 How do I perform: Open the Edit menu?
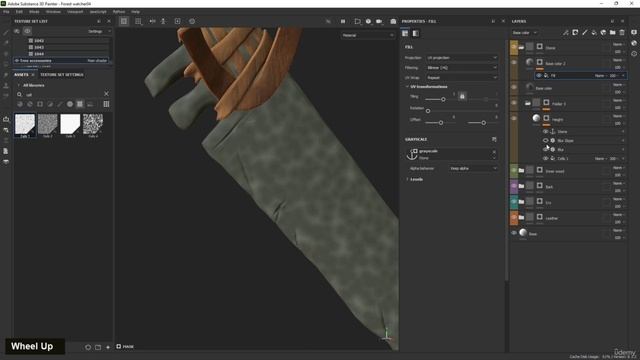[x=19, y=12]
